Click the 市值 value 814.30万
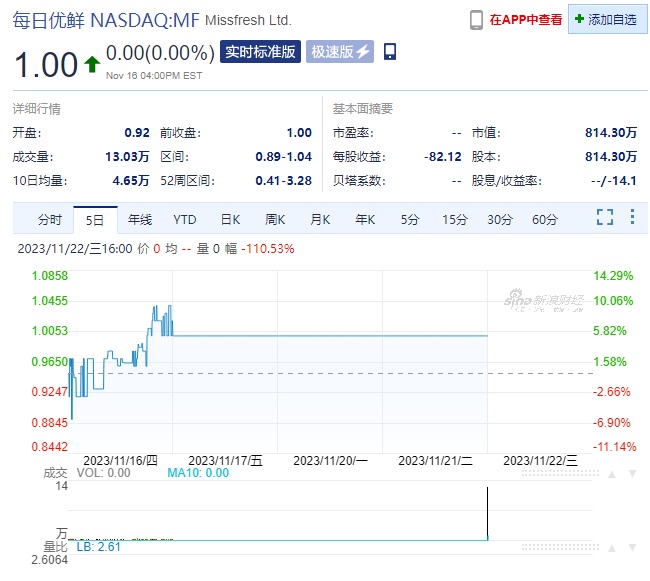 coord(611,133)
